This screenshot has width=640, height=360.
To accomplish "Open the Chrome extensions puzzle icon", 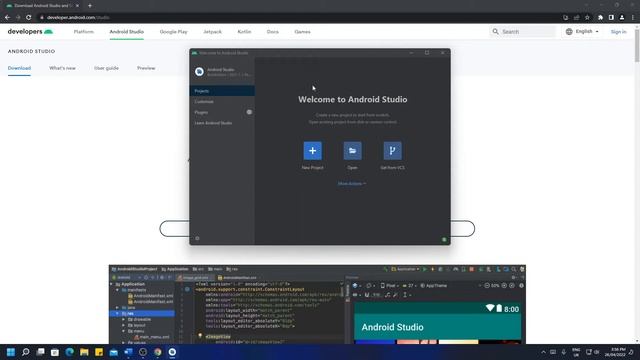I will (x=600, y=18).
